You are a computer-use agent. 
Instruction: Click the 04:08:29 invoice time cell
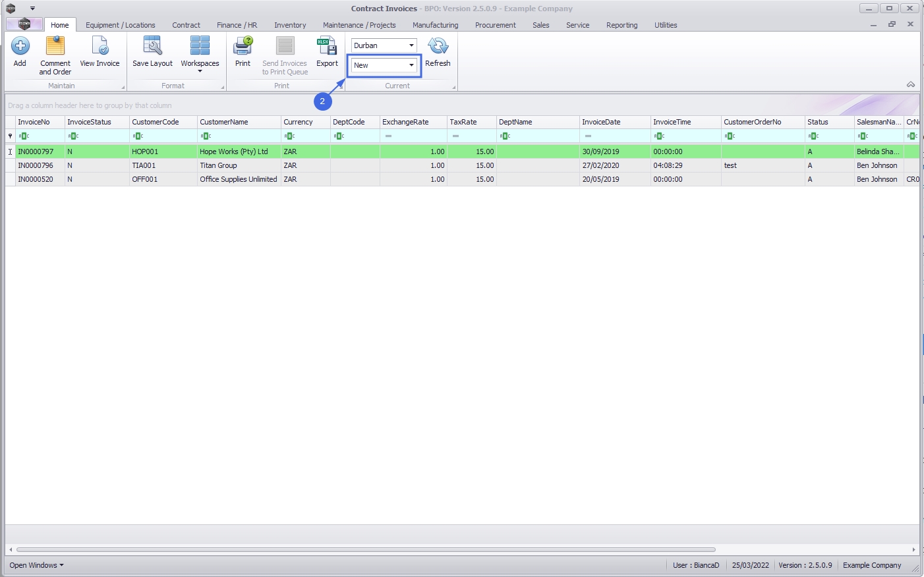click(x=685, y=165)
